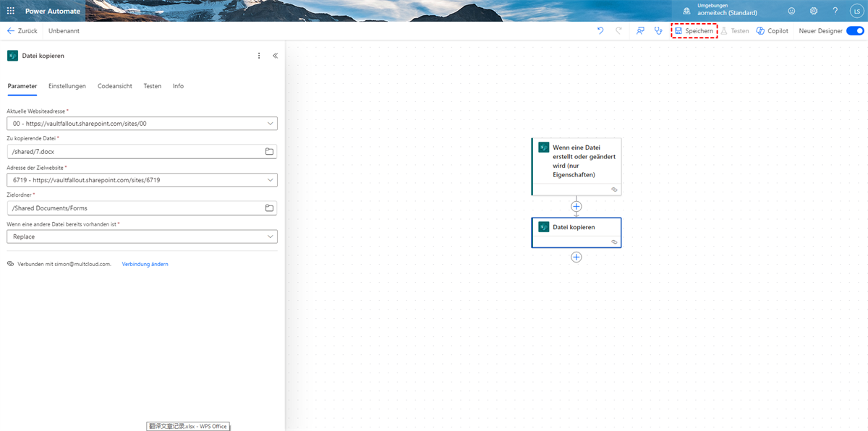The height and width of the screenshot is (431, 868).
Task: Toggle the Neuer Designer switch
Action: tap(855, 31)
